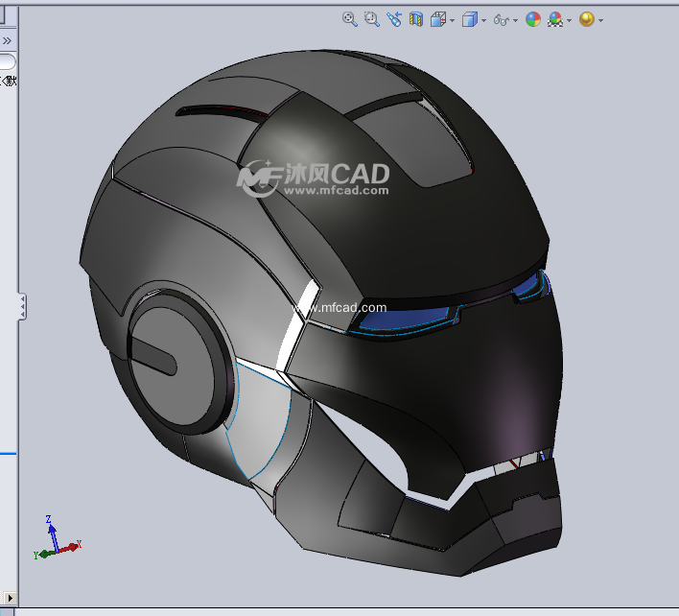Click the Hide/Show Items glasses icon
679x616 pixels.
[x=501, y=20]
